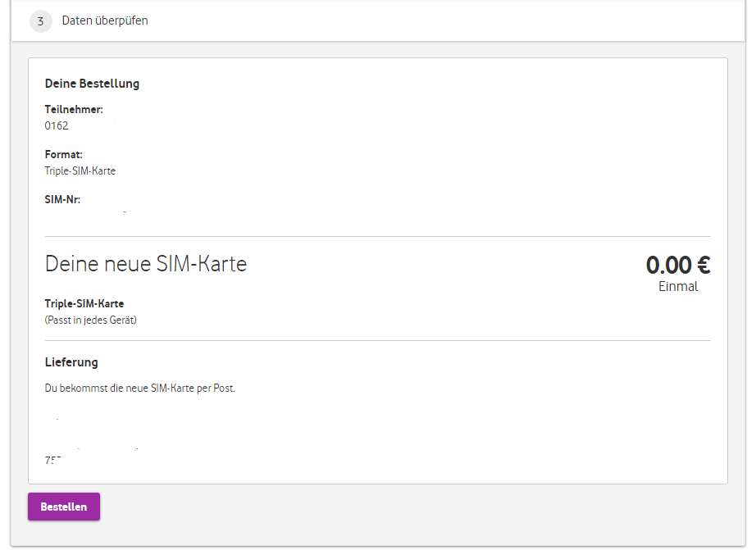The height and width of the screenshot is (550, 756).
Task: Click the SIM-Nr label
Action: point(62,199)
